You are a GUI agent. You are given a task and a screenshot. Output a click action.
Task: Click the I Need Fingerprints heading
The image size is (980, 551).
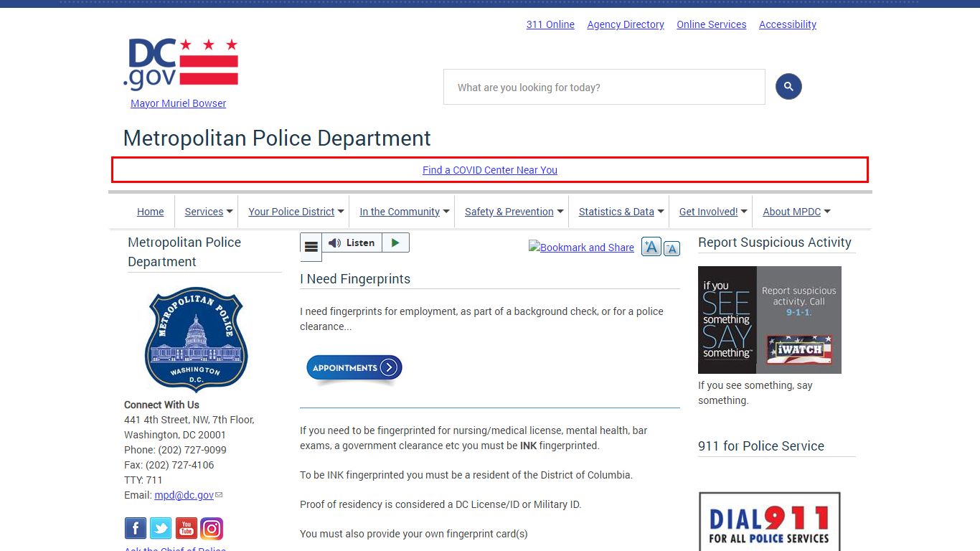(x=355, y=279)
